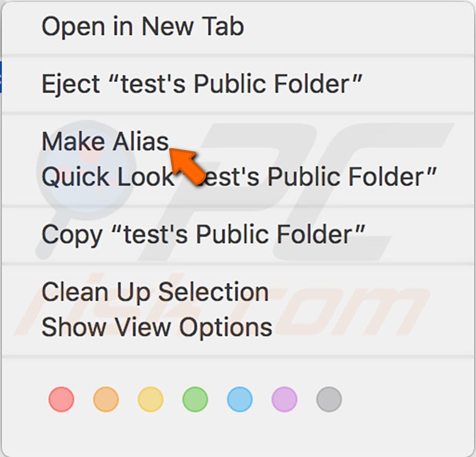This screenshot has height=457, width=476.
Task: Copy the public folder to the clipboard
Action: 204,234
